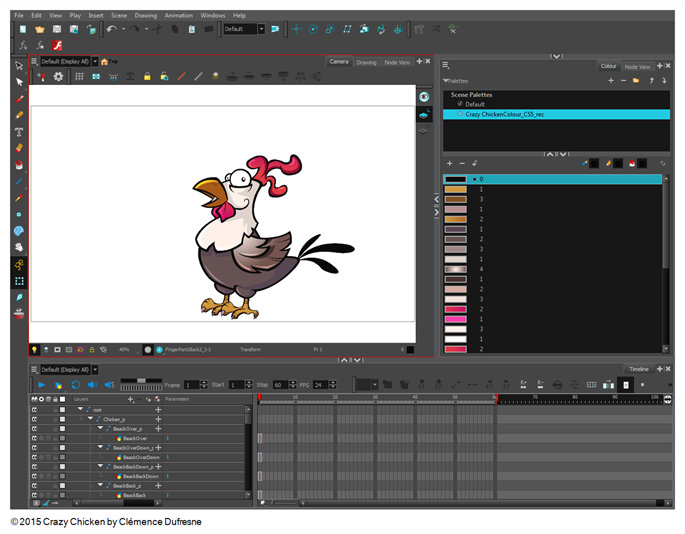Open the Scene menu
The height and width of the screenshot is (534, 685).
(x=119, y=15)
